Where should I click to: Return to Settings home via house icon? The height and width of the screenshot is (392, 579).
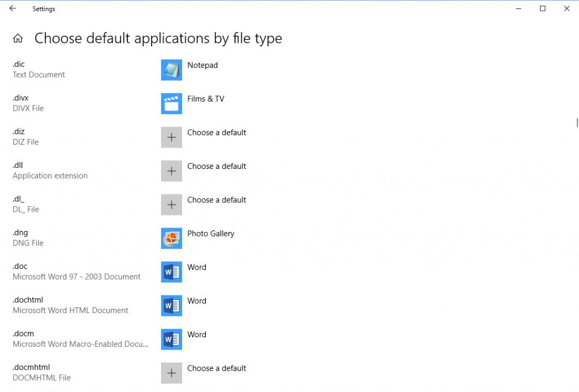coord(18,38)
